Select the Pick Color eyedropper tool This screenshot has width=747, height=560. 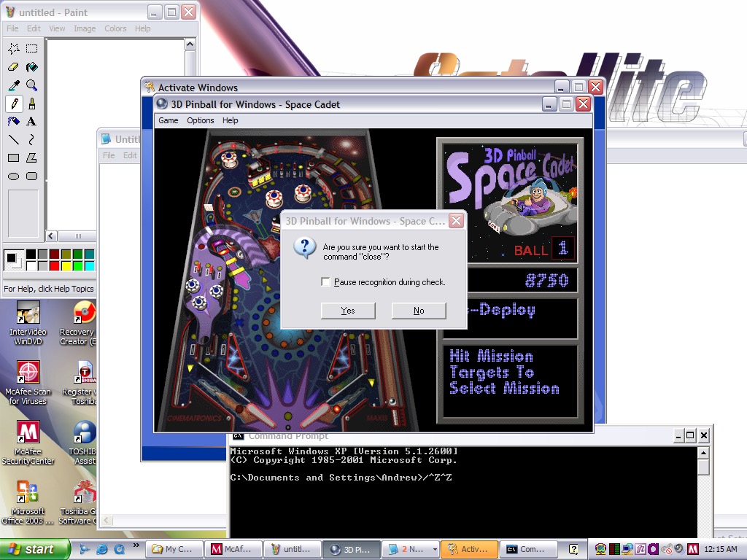tap(14, 85)
